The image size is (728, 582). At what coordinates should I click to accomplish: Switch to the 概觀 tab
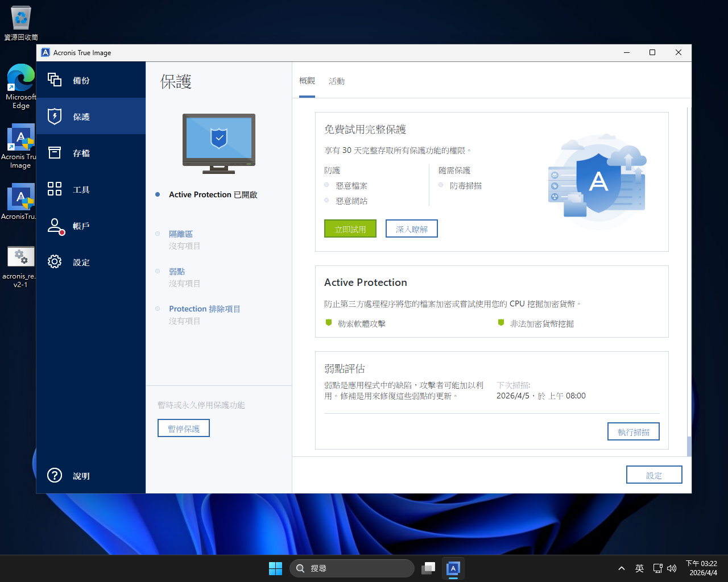tap(307, 81)
